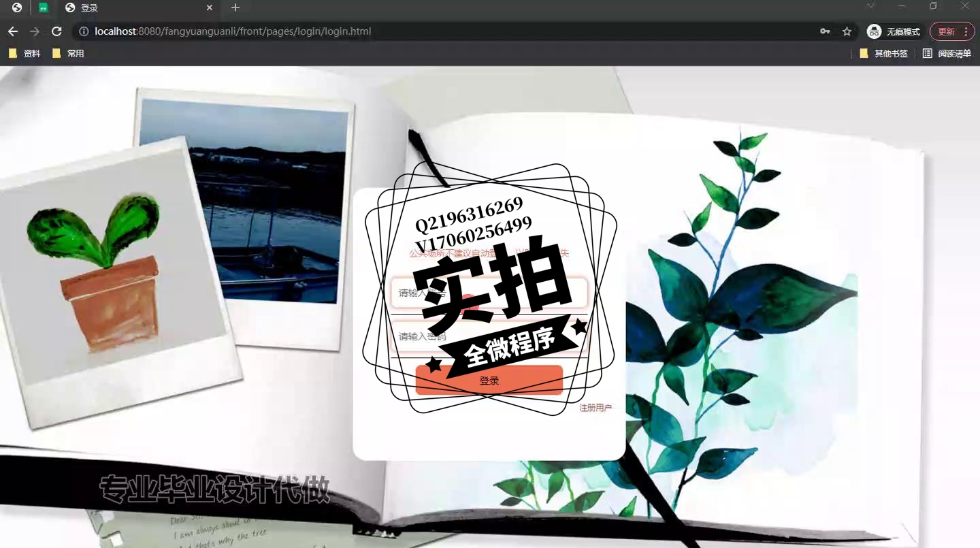980x548 pixels.
Task: View site information icon in address bar
Action: point(84,31)
